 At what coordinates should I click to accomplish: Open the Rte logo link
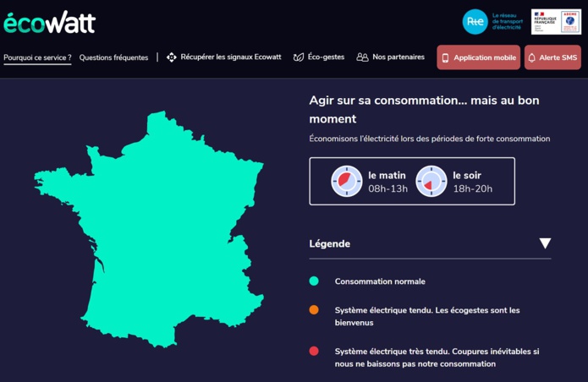point(475,22)
